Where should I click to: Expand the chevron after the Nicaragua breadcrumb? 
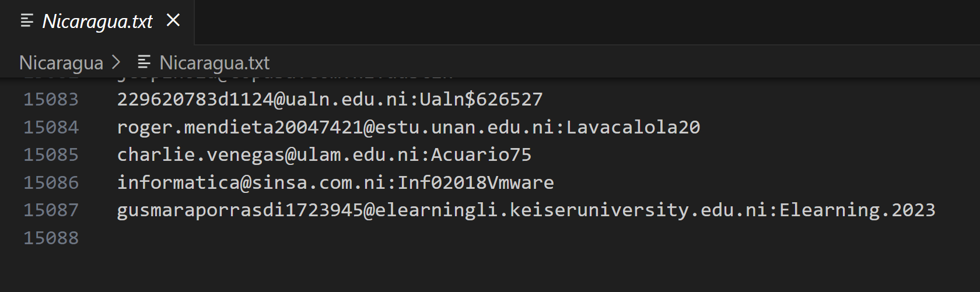tap(116, 62)
